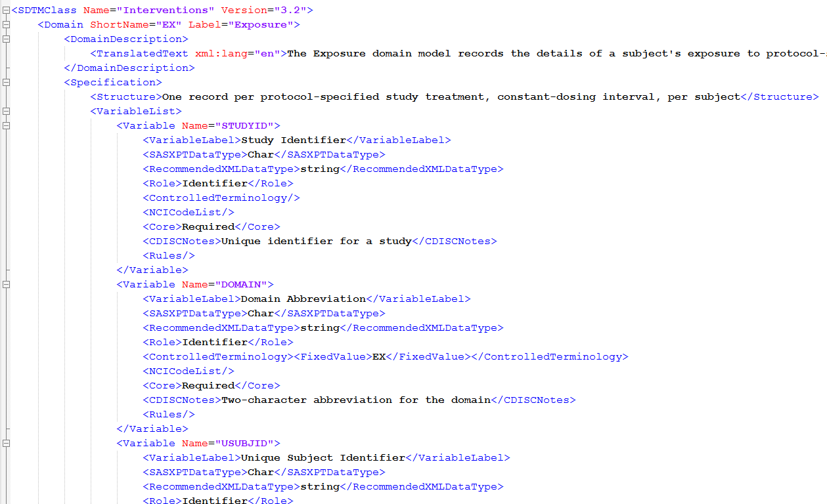Collapse the USUBJID Variable node

point(6,443)
